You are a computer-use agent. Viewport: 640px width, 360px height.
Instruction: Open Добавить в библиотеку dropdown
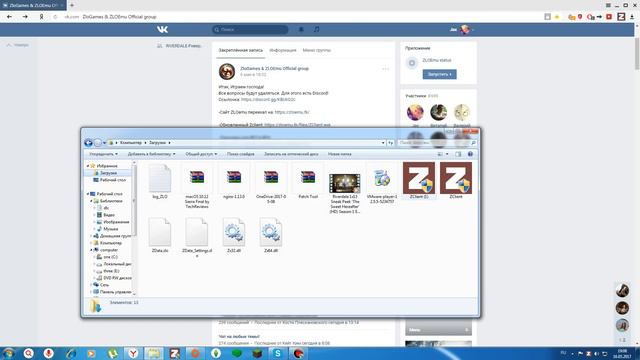point(151,154)
